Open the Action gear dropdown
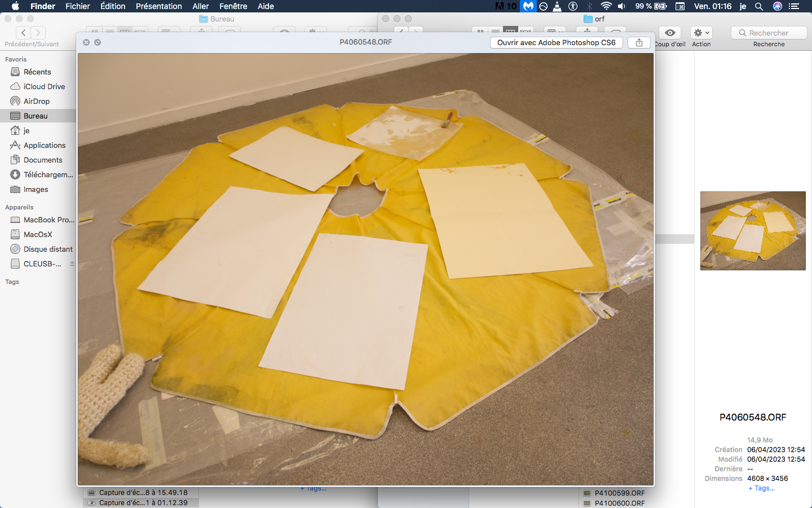 point(701,33)
